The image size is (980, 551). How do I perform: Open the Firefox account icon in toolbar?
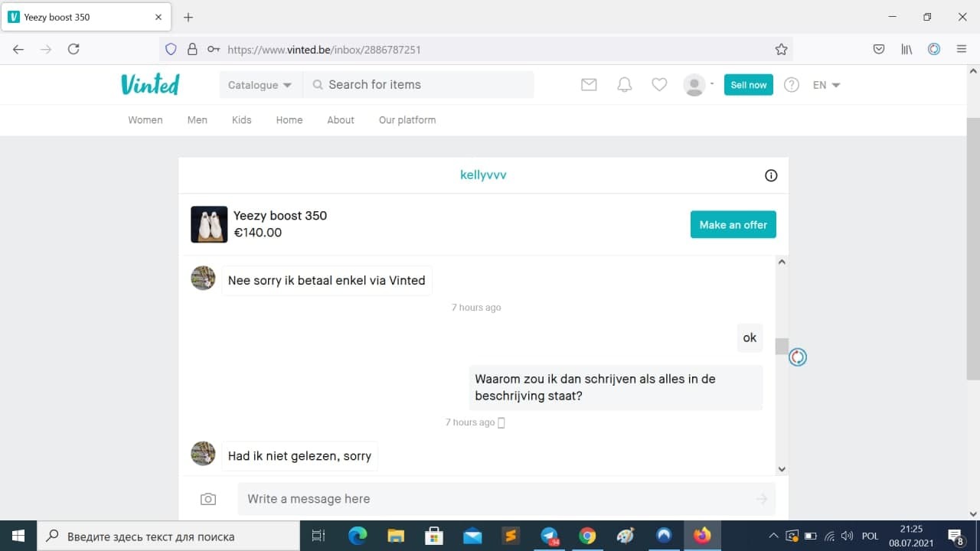(934, 49)
